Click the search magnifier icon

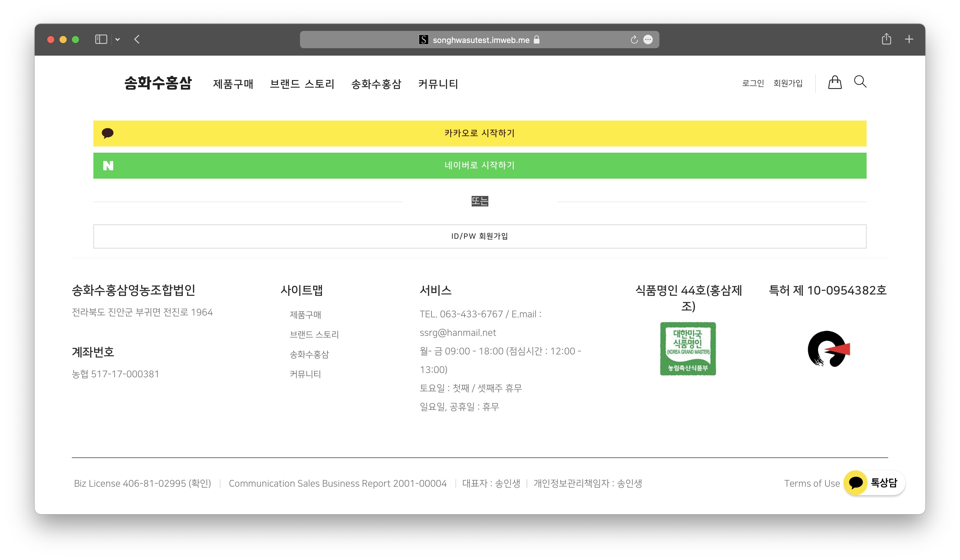860,82
